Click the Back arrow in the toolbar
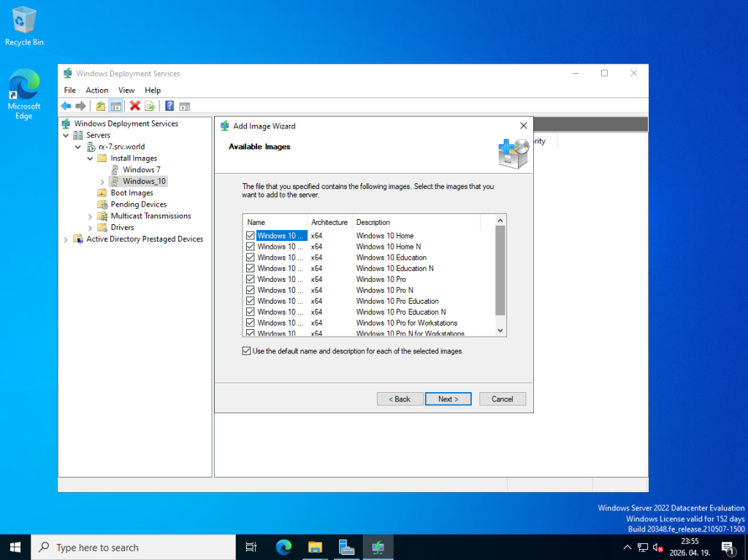The image size is (748, 560). (x=66, y=106)
